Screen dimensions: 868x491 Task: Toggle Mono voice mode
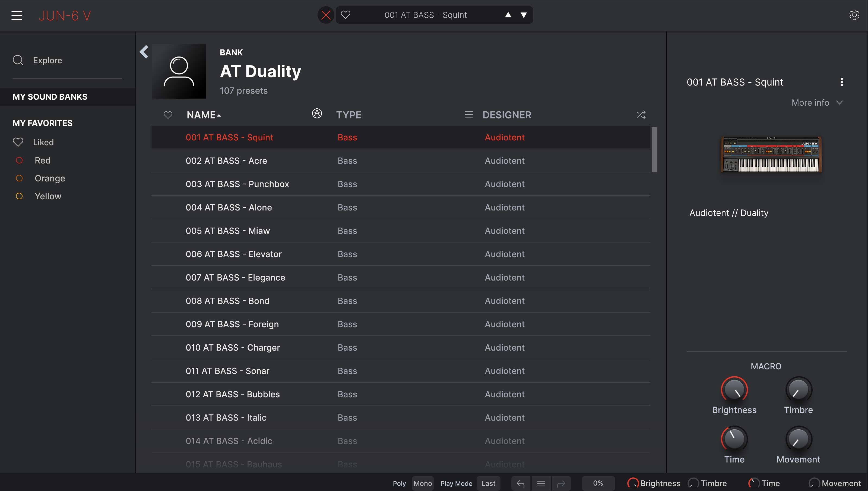[x=423, y=484]
